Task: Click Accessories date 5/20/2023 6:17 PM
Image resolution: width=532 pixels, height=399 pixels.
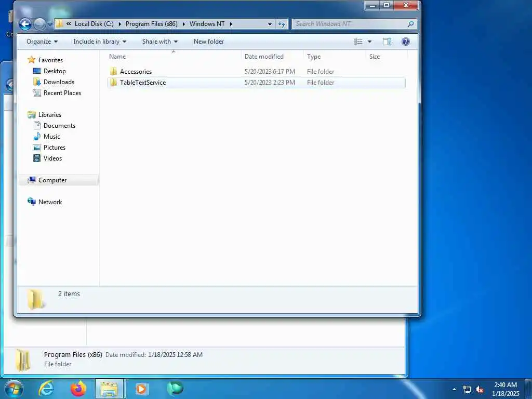Action: [x=270, y=72]
